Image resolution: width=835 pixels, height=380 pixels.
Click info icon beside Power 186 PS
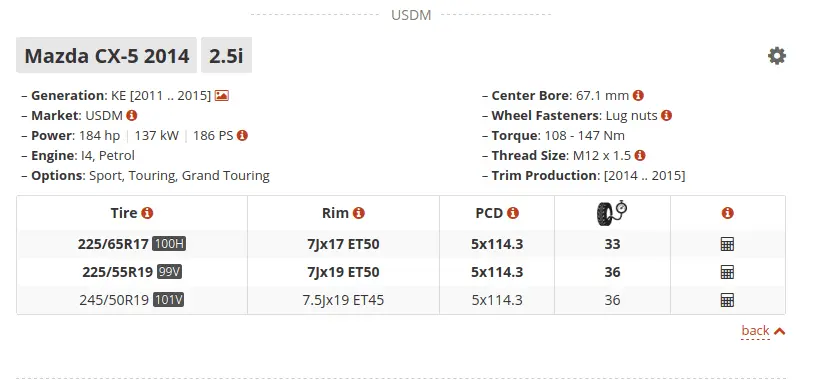click(x=242, y=135)
